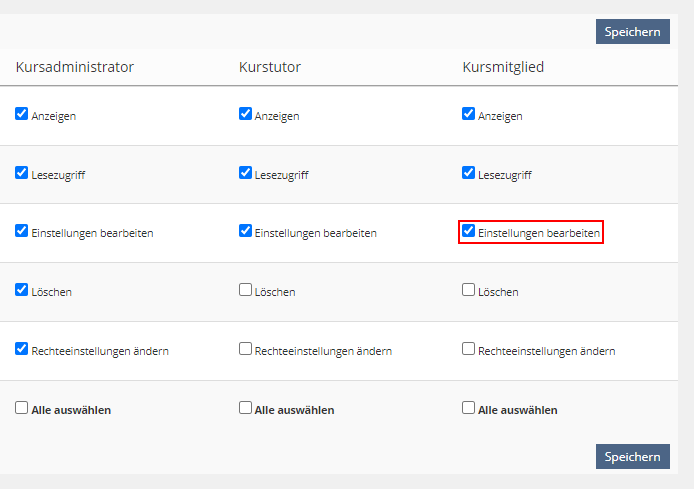694x489 pixels.
Task: Check Rechteeinstellungen ändern for Kurstutor
Action: pyautogui.click(x=245, y=349)
